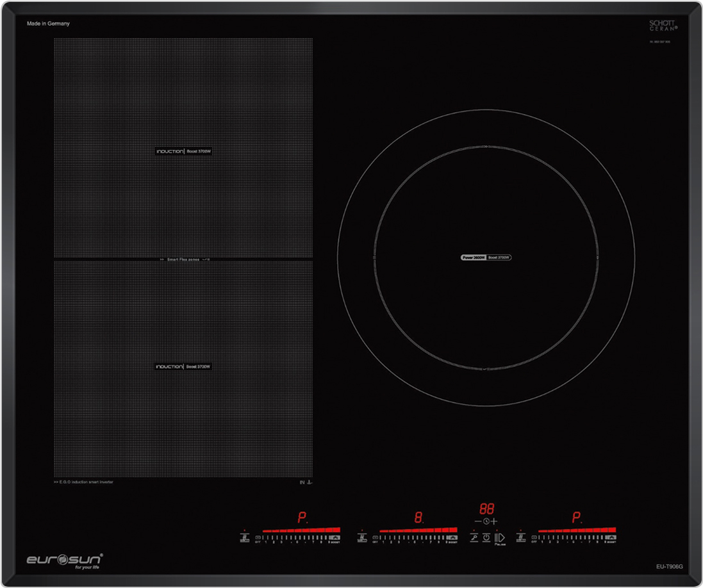Viewport: 703px width, 588px height.
Task: Tap the Boost icon on middle slider
Action: [451, 538]
